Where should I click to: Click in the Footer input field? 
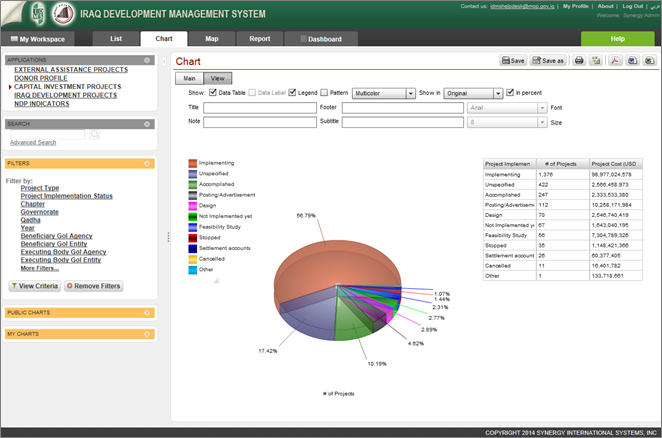point(403,108)
